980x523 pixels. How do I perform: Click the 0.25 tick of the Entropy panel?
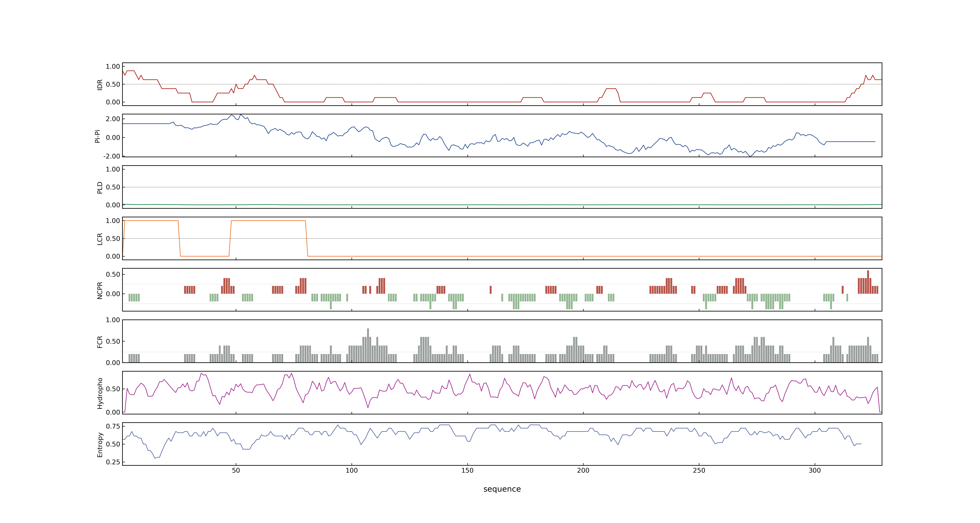click(113, 462)
